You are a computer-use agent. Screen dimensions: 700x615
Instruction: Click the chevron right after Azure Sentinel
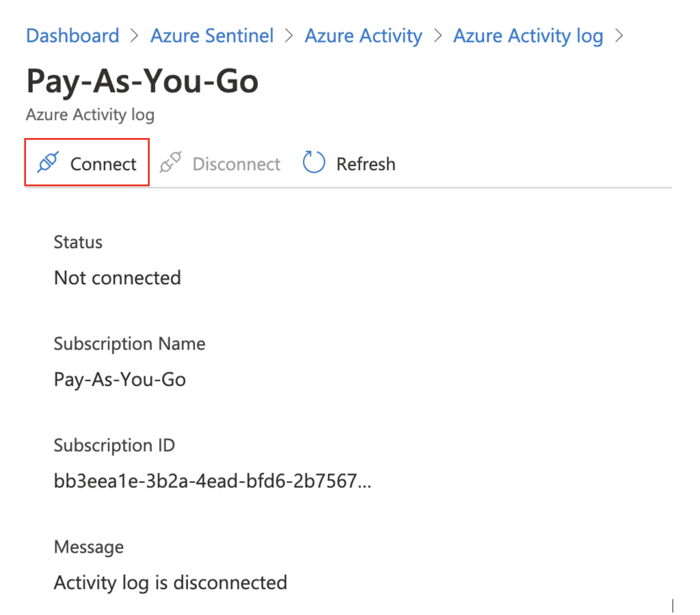289,36
